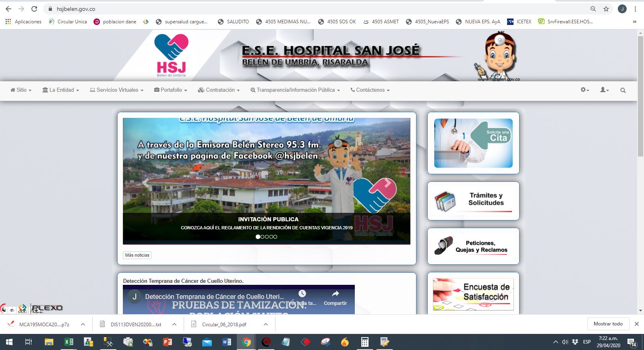Click the website search magnifier icon
The height and width of the screenshot is (350, 644).
click(623, 91)
